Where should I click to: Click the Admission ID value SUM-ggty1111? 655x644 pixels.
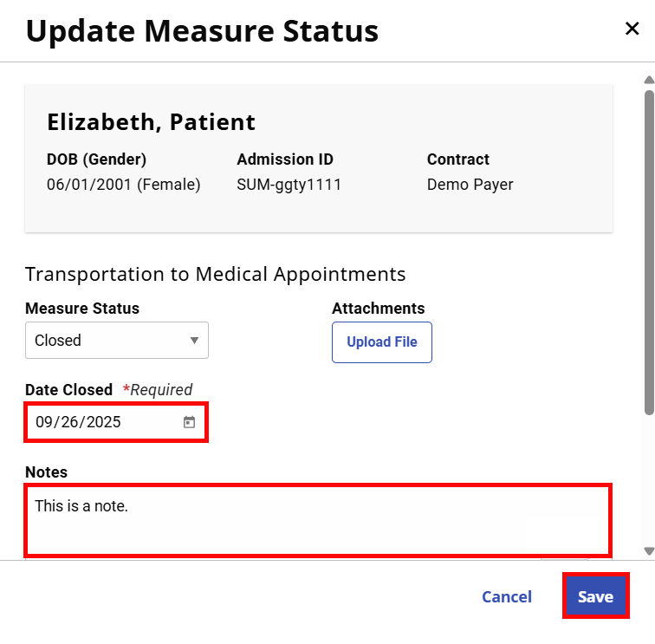[289, 185]
